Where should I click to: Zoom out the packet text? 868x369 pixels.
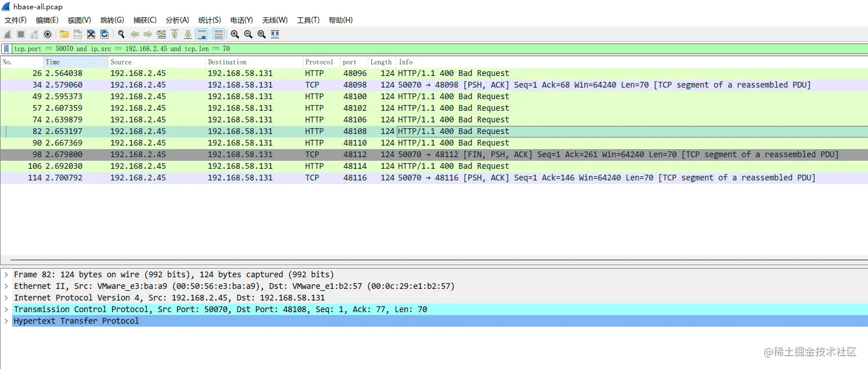[x=248, y=34]
